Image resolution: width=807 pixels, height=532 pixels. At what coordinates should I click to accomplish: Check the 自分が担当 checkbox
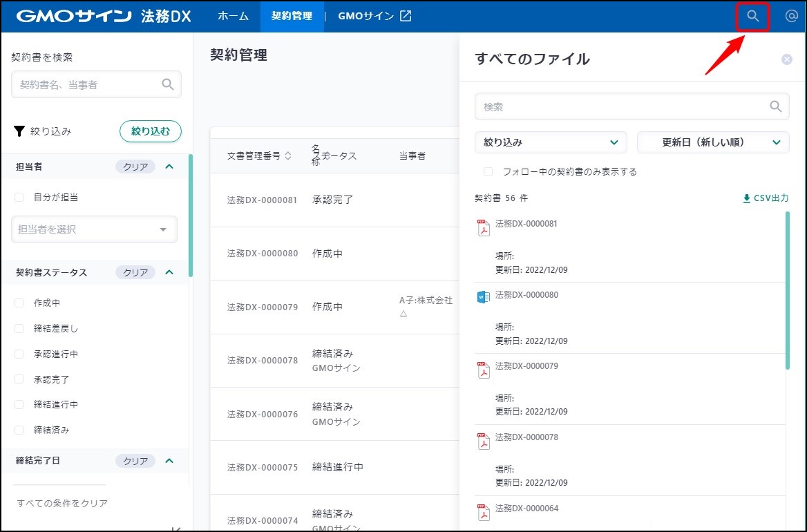(19, 197)
